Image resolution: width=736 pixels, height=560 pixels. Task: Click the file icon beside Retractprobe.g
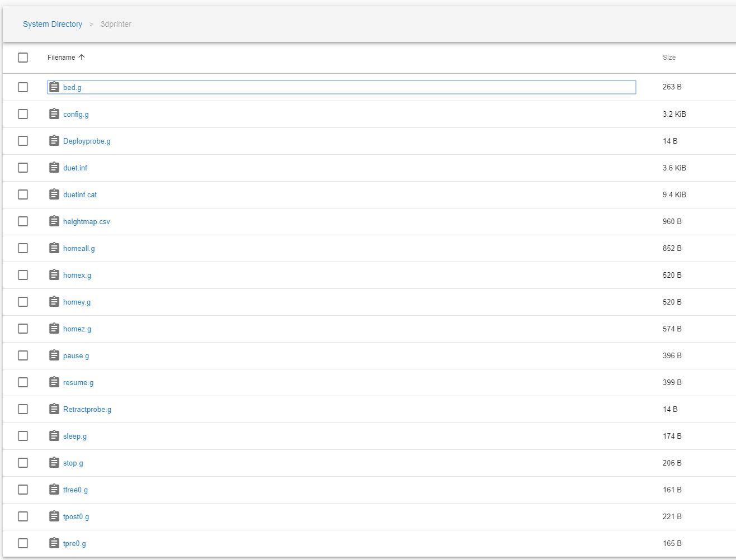coord(54,409)
